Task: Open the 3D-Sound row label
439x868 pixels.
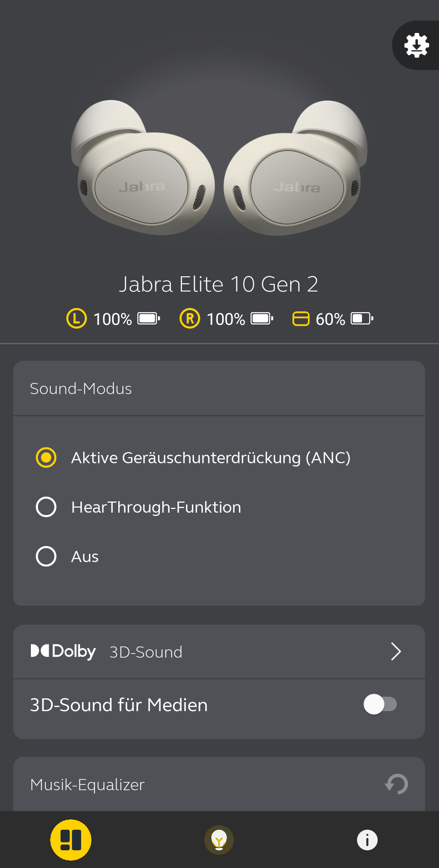Action: (x=146, y=652)
